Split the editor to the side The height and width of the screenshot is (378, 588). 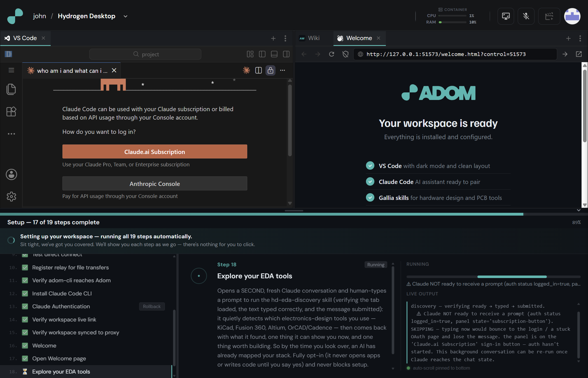pos(258,70)
